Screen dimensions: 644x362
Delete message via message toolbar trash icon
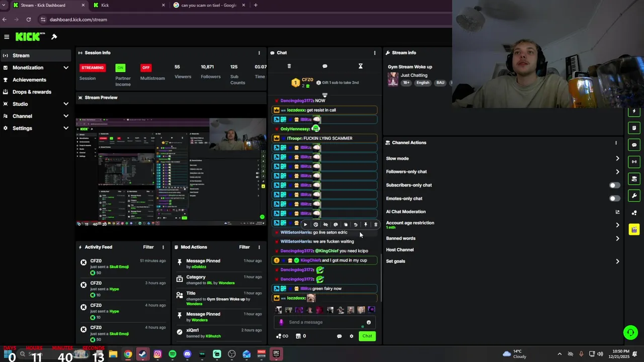(375, 225)
